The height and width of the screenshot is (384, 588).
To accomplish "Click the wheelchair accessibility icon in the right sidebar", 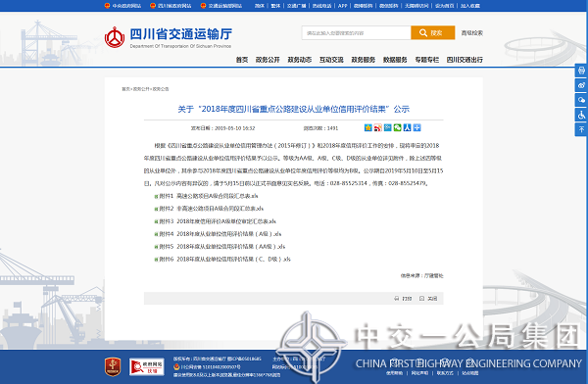I will coord(581,115).
